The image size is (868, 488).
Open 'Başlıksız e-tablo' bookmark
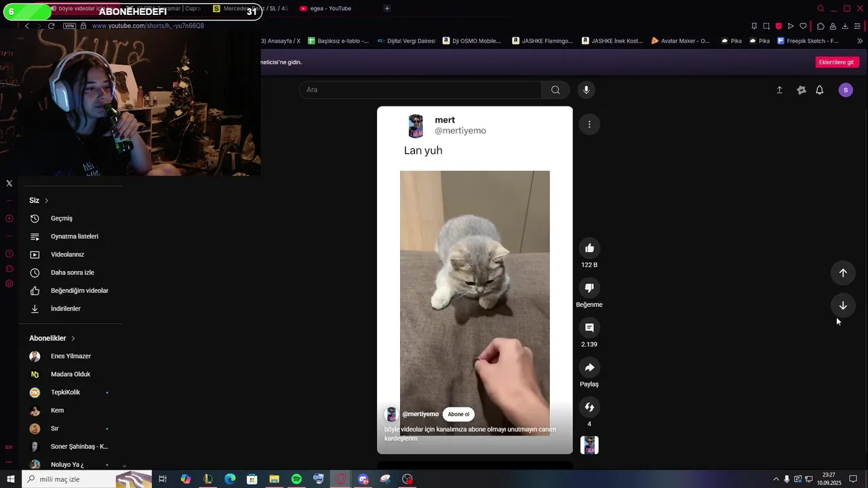point(338,41)
